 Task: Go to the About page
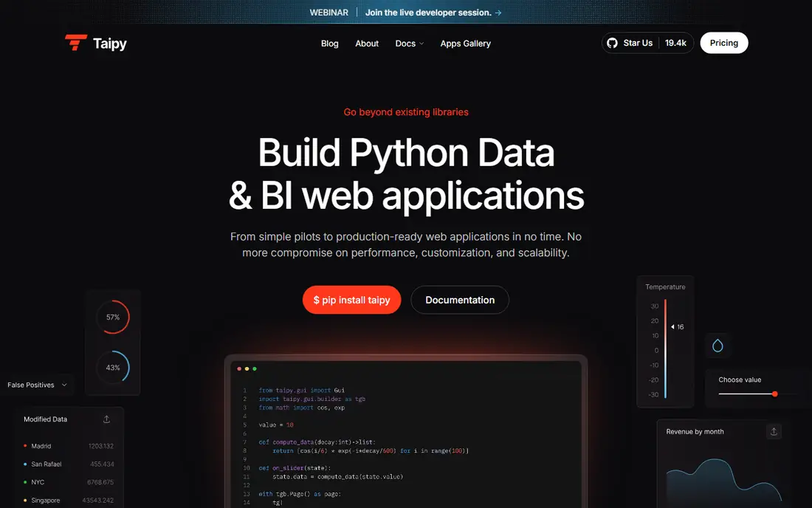(x=367, y=44)
